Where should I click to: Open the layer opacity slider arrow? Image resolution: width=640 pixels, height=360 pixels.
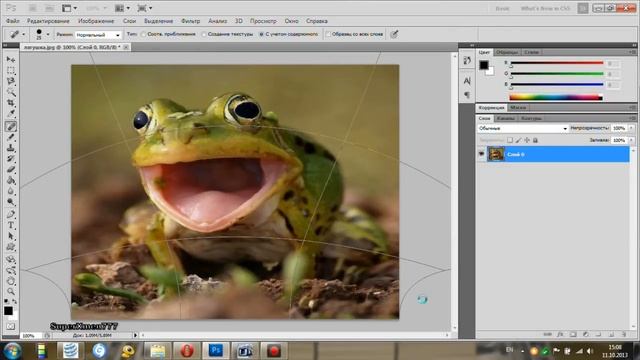(x=631, y=128)
